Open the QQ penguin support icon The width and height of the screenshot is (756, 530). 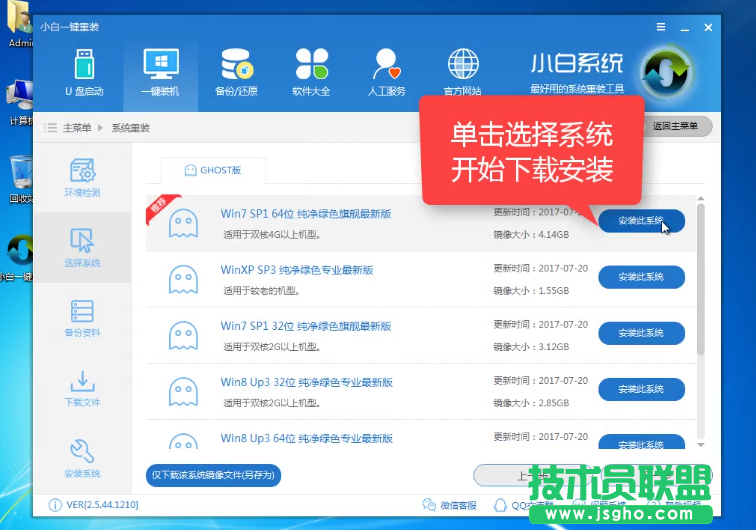point(500,505)
